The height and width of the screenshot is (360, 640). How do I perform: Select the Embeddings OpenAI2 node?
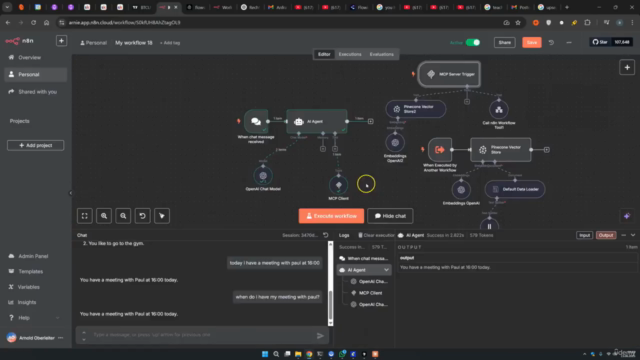pyautogui.click(x=395, y=143)
